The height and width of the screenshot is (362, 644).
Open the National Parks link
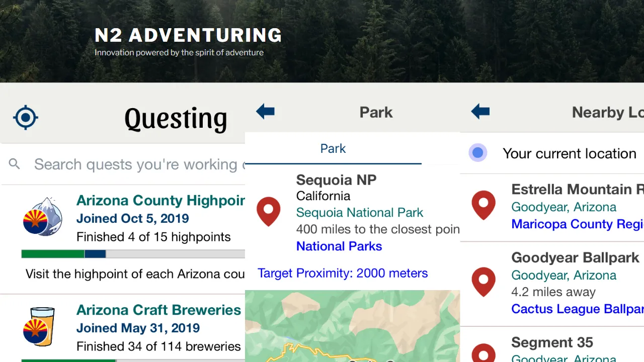(339, 246)
